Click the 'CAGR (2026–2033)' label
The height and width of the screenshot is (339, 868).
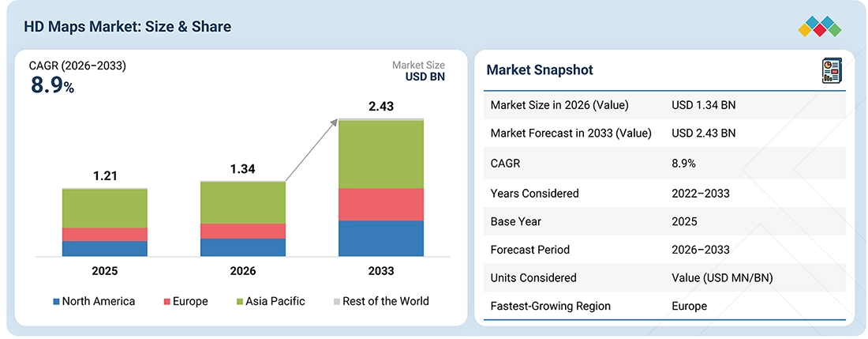pos(77,66)
